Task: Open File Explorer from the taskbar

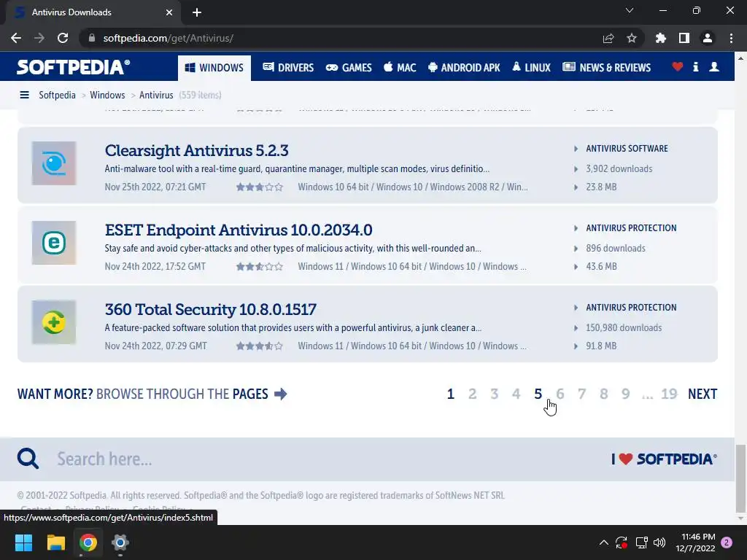Action: tap(55, 542)
